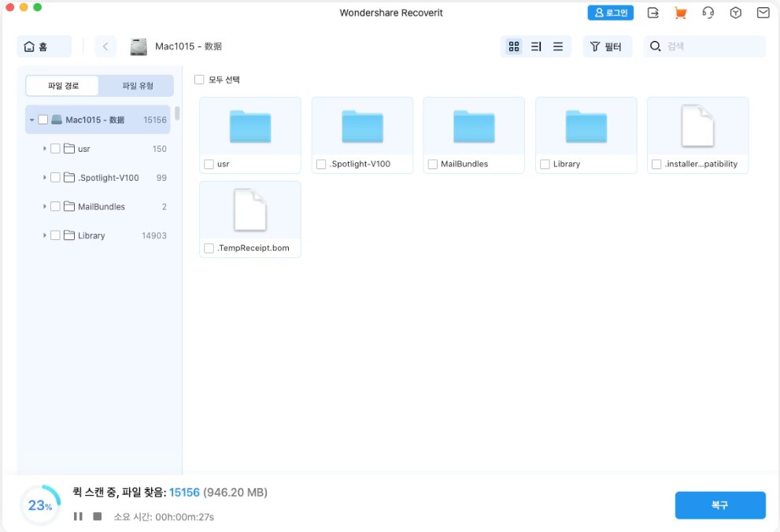Click the export/sign-out icon

[652, 13]
